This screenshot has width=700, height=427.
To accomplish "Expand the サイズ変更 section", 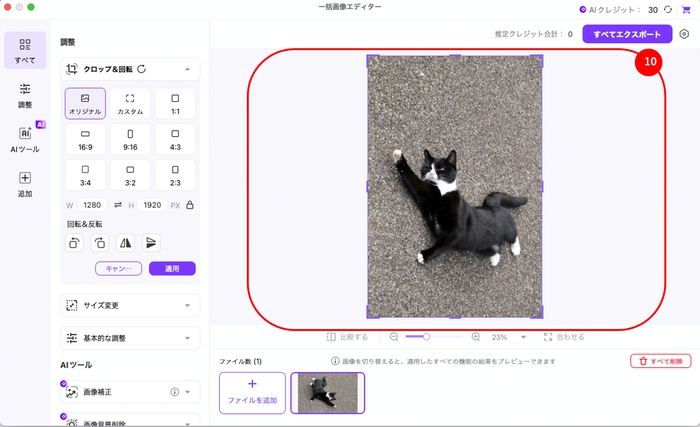I will 130,306.
